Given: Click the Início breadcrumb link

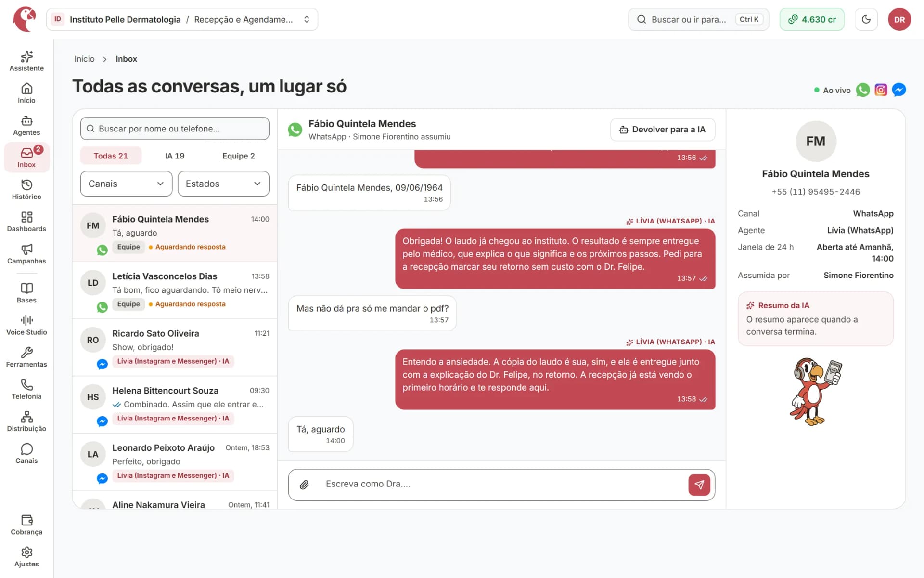Looking at the screenshot, I should [x=84, y=59].
